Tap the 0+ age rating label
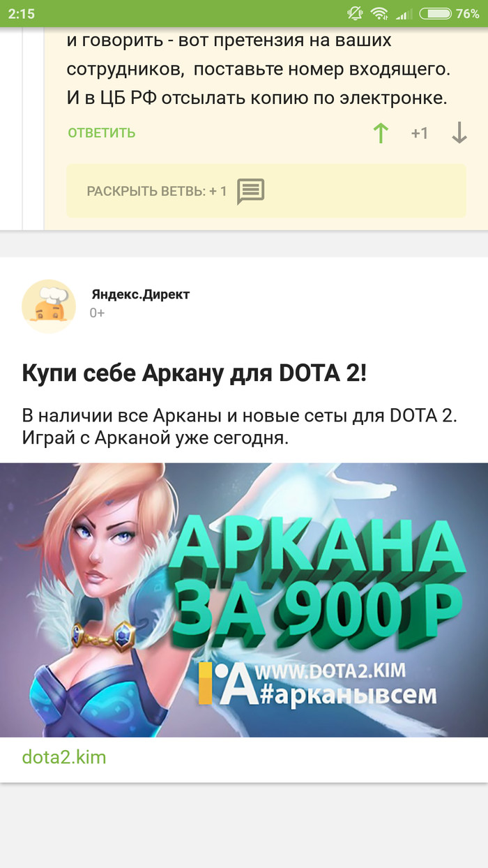 97,313
